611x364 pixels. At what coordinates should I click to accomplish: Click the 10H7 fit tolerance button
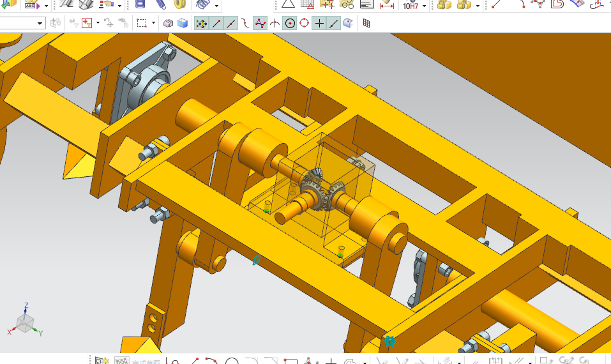[x=411, y=6]
